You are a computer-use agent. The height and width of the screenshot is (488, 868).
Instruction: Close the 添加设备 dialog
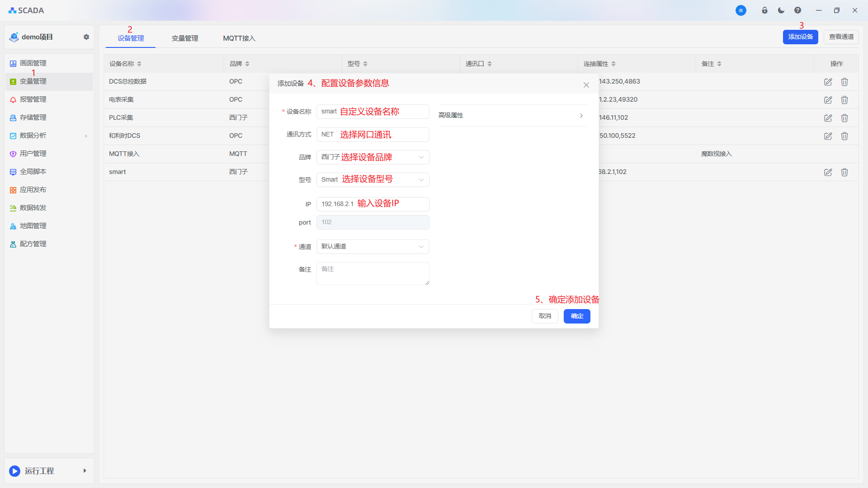pos(586,85)
